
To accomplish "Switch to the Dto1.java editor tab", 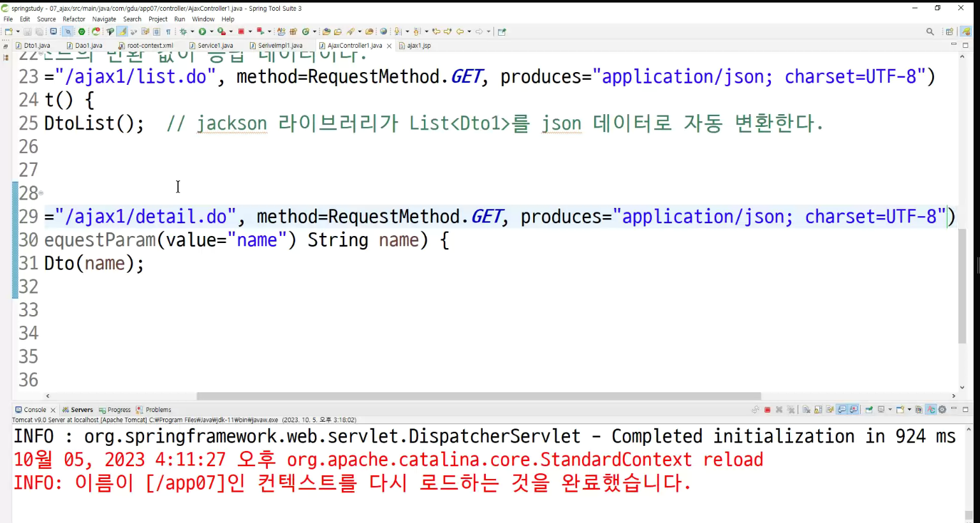I will pyautogui.click(x=33, y=45).
